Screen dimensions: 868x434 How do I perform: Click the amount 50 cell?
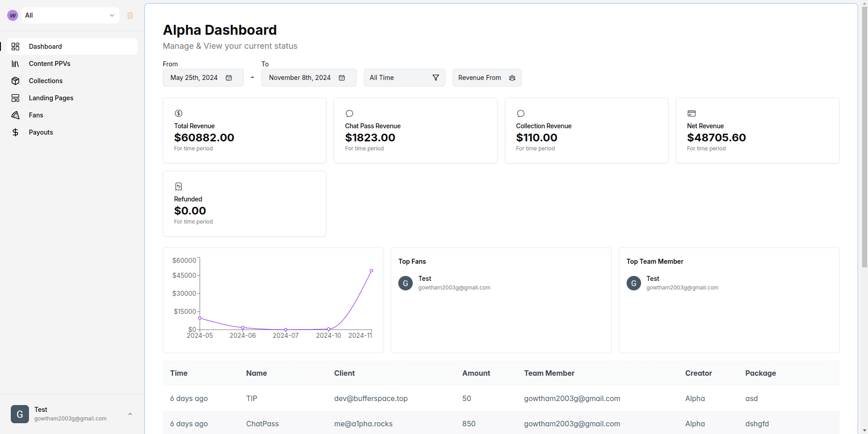click(467, 399)
